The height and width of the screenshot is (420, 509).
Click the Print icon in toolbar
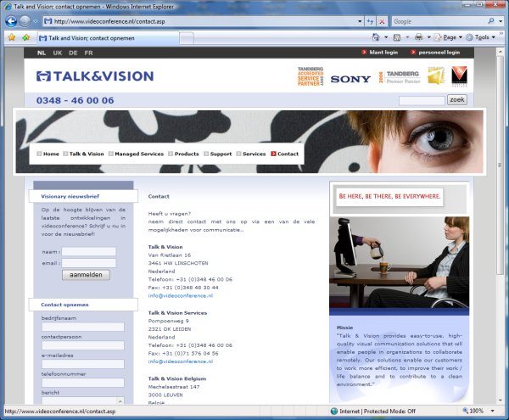(419, 37)
